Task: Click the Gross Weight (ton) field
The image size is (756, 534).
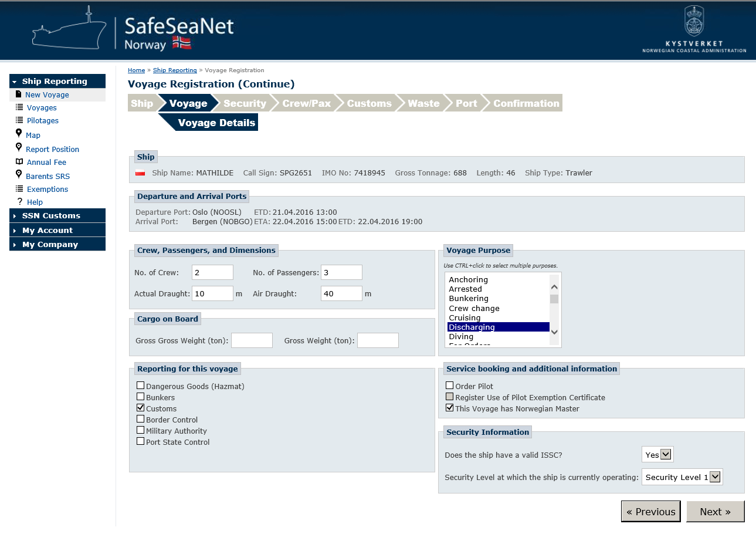Action: (378, 340)
